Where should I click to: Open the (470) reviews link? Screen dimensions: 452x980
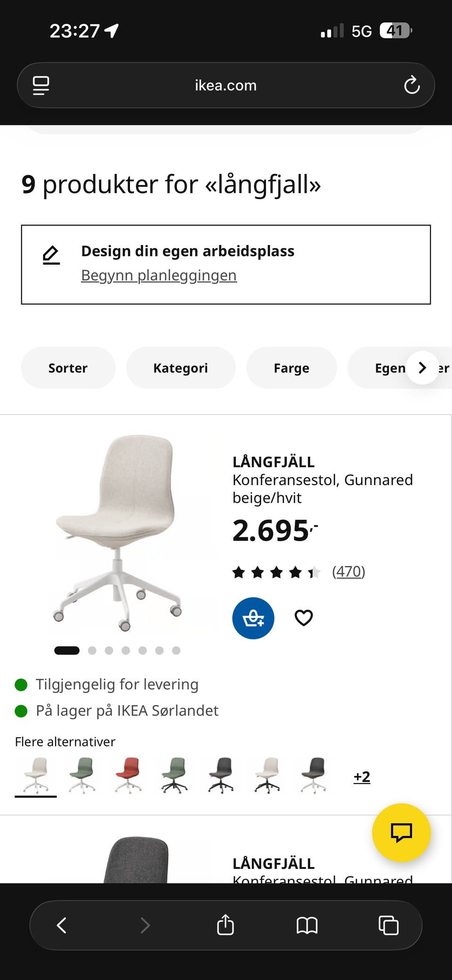tap(348, 571)
